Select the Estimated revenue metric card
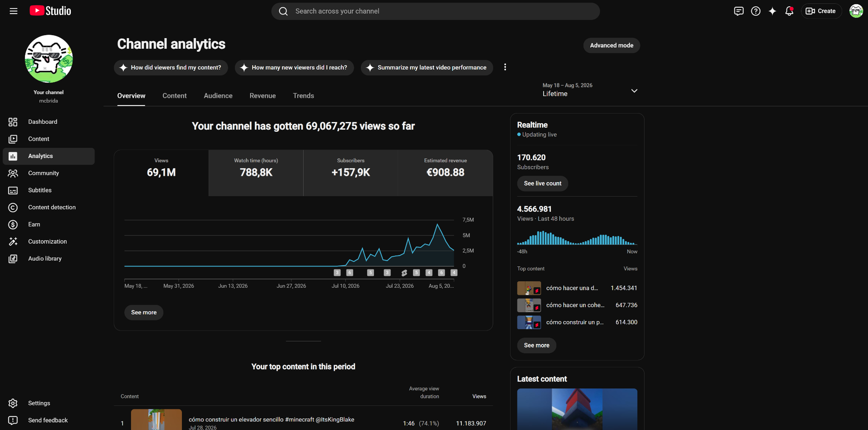Viewport: 868px width, 430px height. 446,173
